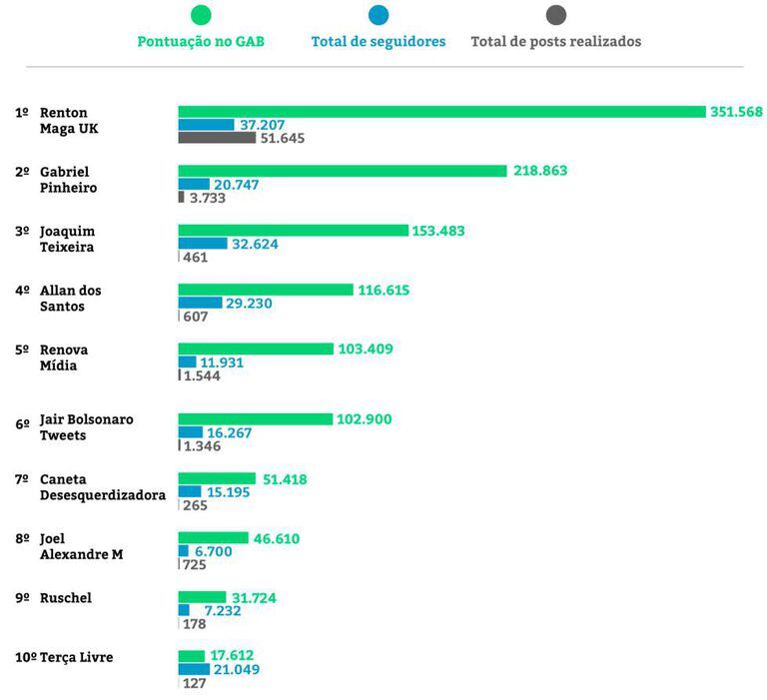The image size is (767, 700).
Task: Click the 351.568 score value
Action: click(736, 111)
